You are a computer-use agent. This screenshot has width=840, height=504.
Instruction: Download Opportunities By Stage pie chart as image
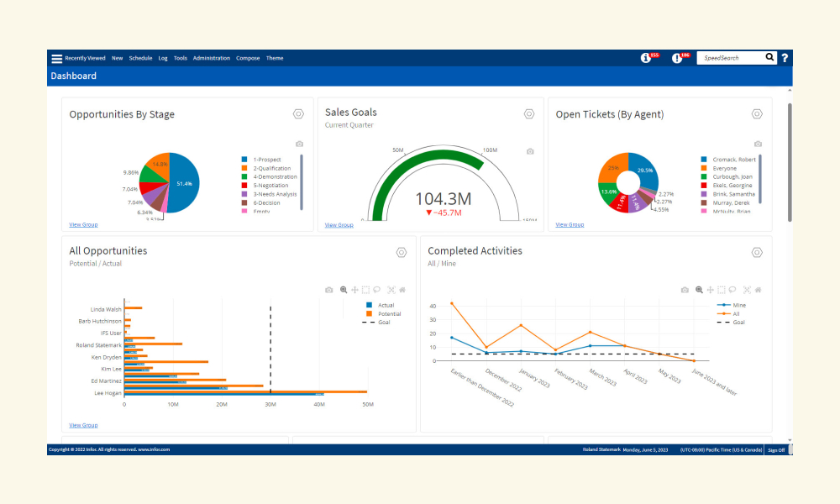[300, 144]
